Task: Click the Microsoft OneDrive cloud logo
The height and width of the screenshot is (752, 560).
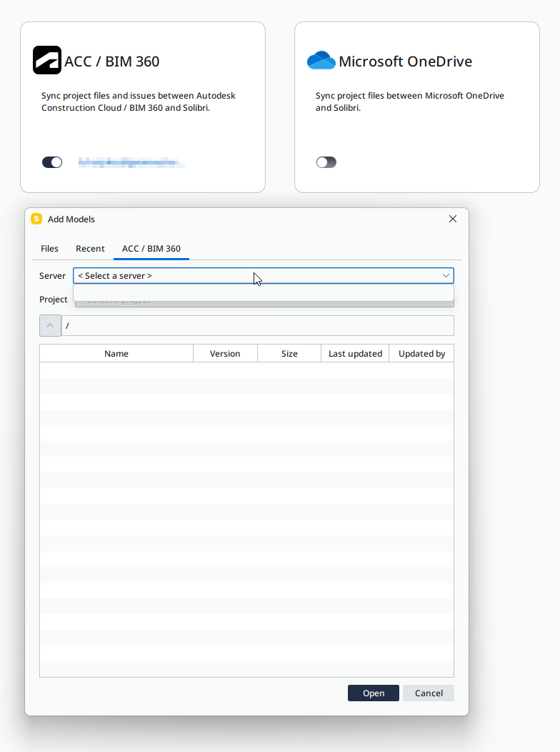Action: click(321, 61)
